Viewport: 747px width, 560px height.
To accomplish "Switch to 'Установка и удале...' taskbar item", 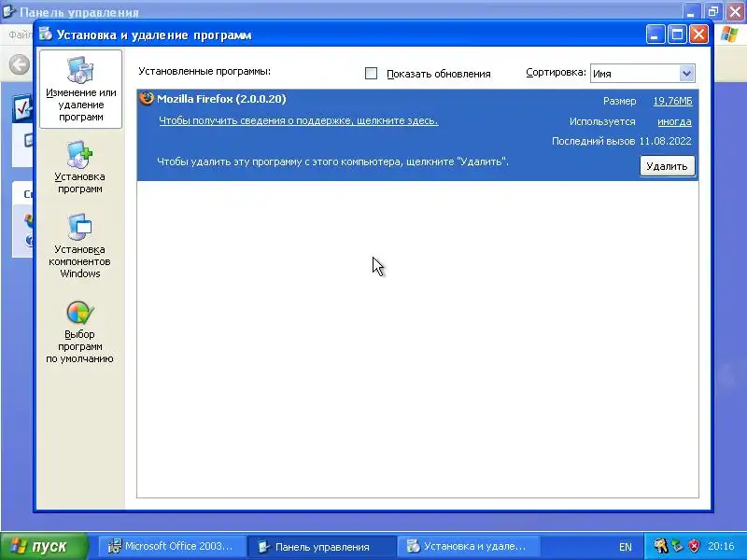I will click(469, 546).
